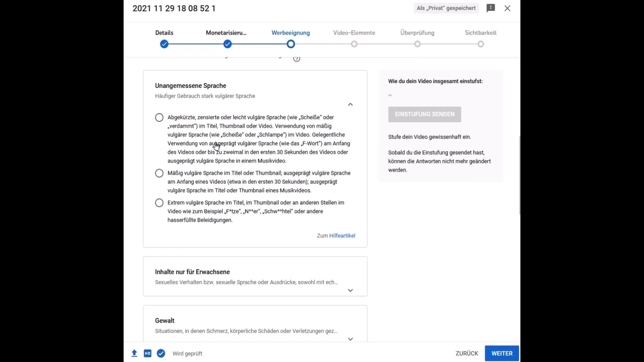The image size is (644, 362).
Task: Open the Monetarisierung tab
Action: click(226, 33)
